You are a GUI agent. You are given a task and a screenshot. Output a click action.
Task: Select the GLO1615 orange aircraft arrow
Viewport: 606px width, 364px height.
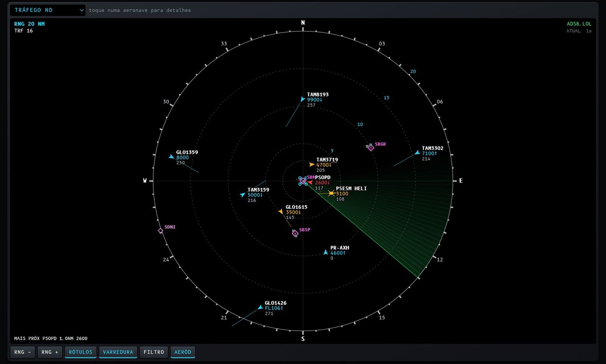click(281, 211)
